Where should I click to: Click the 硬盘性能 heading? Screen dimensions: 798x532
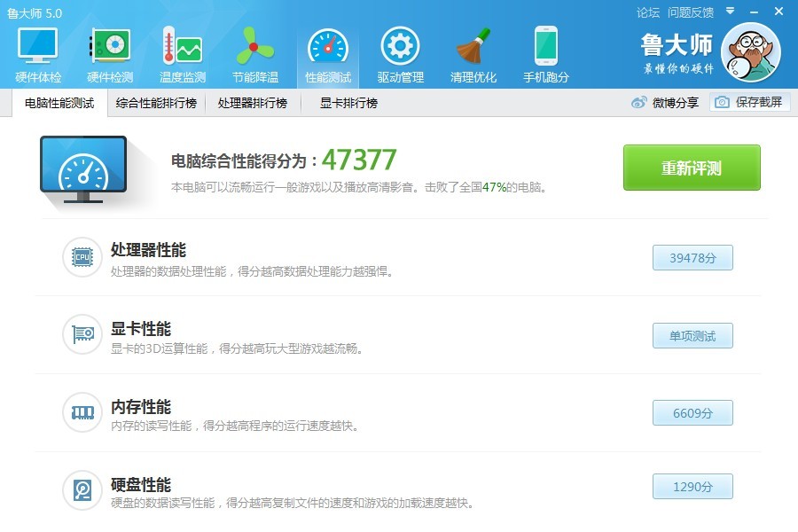click(141, 484)
